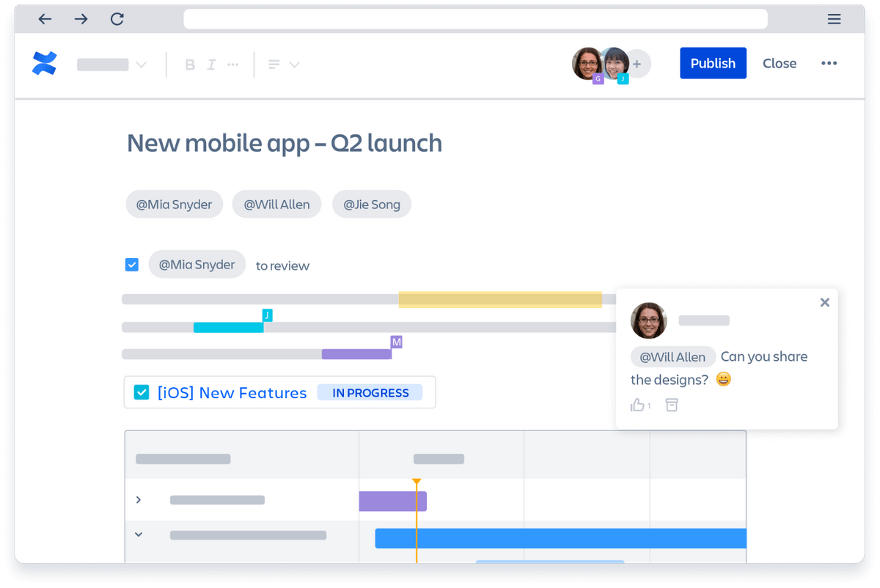Click the IN PROGRESS status lozenge

pyautogui.click(x=370, y=393)
